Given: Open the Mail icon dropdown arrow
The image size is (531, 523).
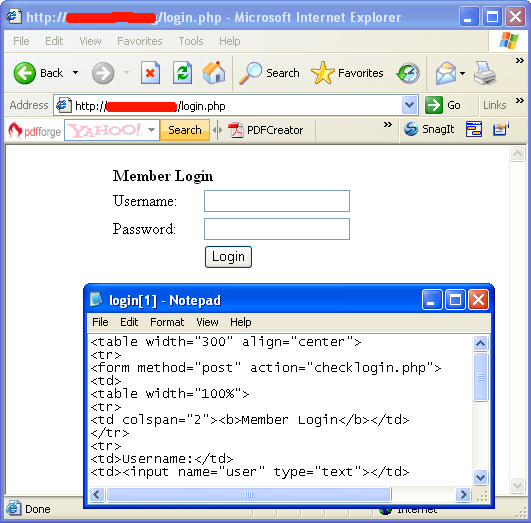Looking at the screenshot, I should 462,73.
